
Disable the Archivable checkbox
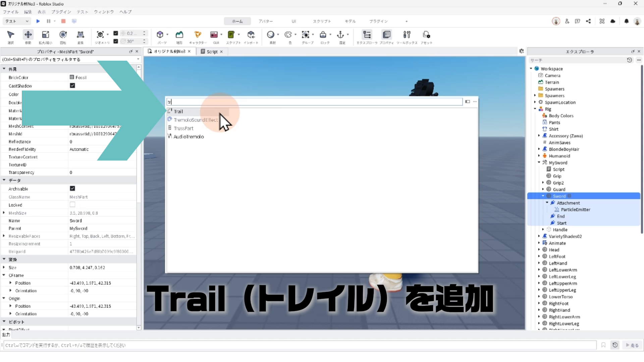coord(72,189)
